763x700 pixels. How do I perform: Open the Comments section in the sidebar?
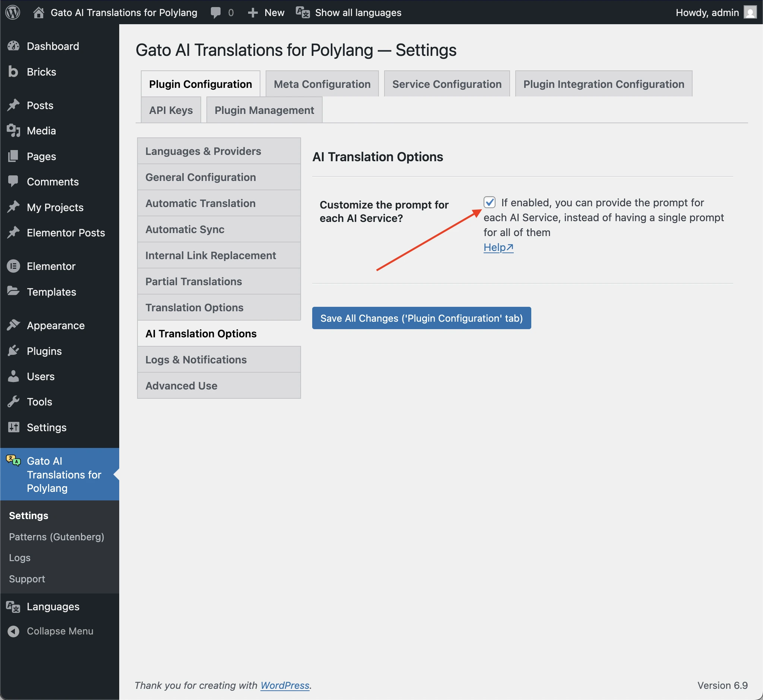(x=14, y=181)
